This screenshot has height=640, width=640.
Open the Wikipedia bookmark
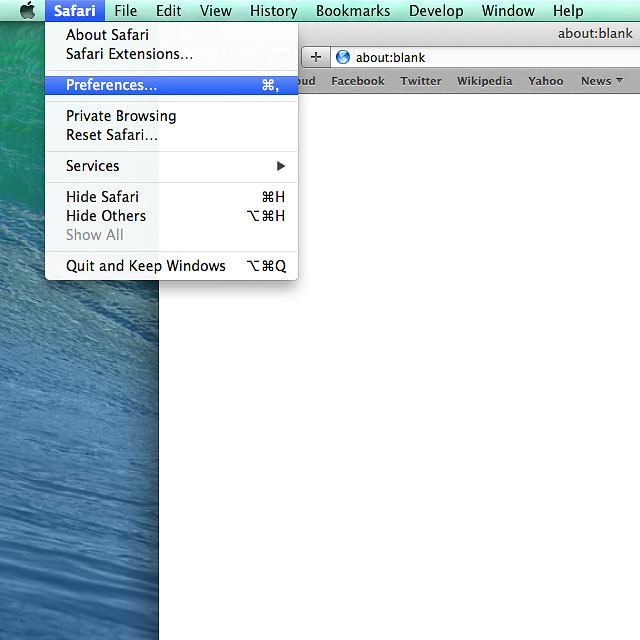pyautogui.click(x=484, y=81)
